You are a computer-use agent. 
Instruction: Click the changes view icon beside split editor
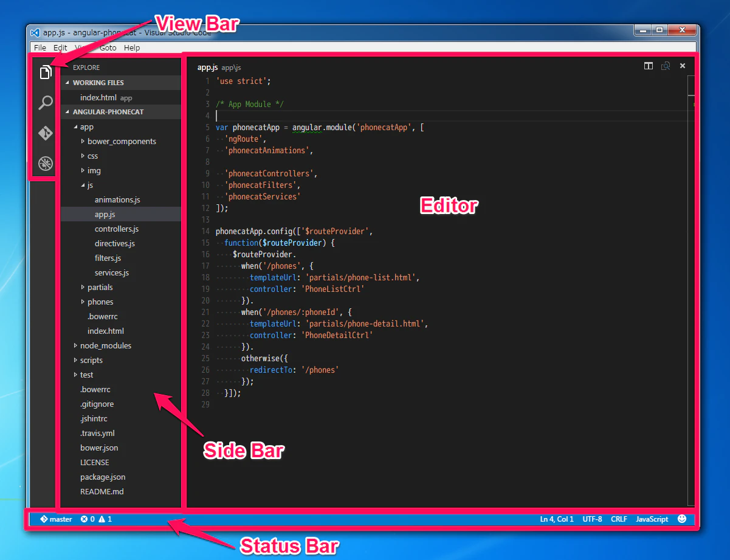point(666,66)
